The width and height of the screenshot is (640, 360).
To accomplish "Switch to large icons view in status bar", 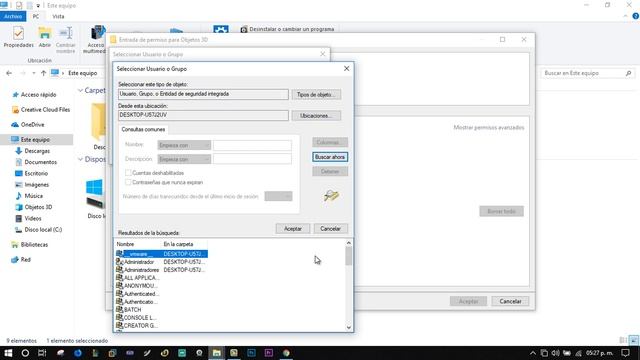I will [633, 340].
